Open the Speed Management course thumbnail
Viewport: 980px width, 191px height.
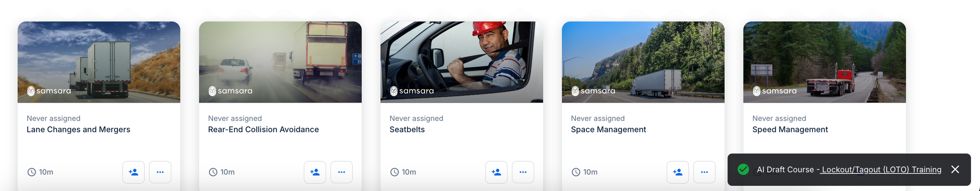click(x=824, y=62)
